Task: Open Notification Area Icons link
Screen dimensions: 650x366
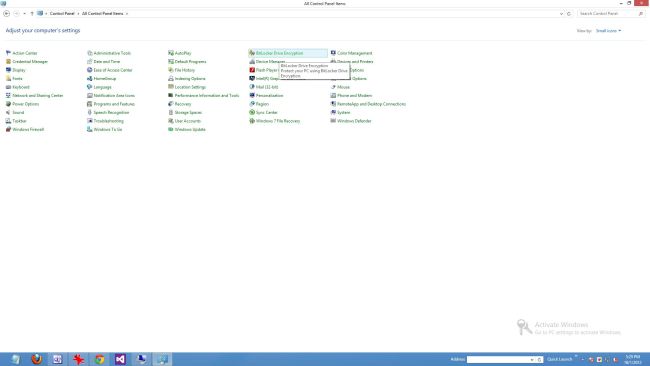Action: tap(114, 95)
